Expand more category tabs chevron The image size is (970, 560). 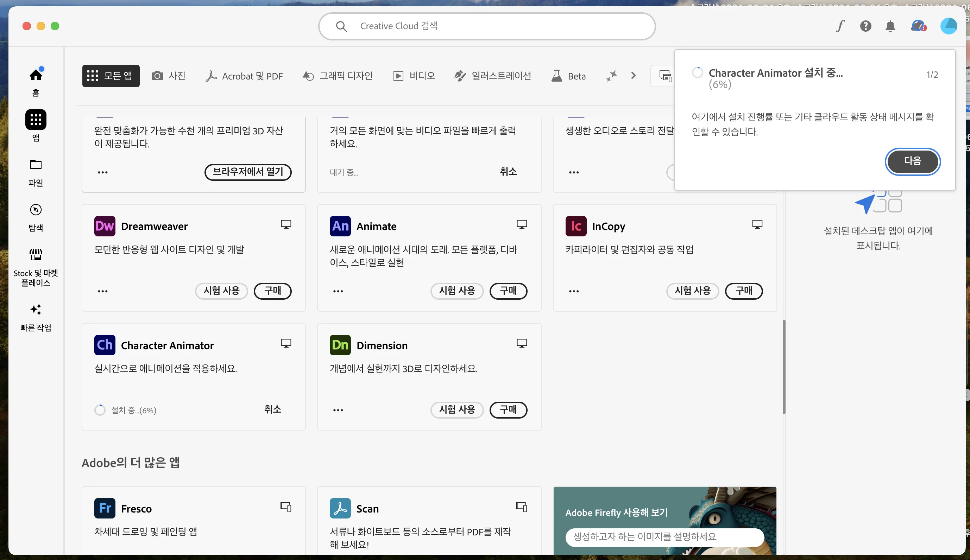click(633, 76)
